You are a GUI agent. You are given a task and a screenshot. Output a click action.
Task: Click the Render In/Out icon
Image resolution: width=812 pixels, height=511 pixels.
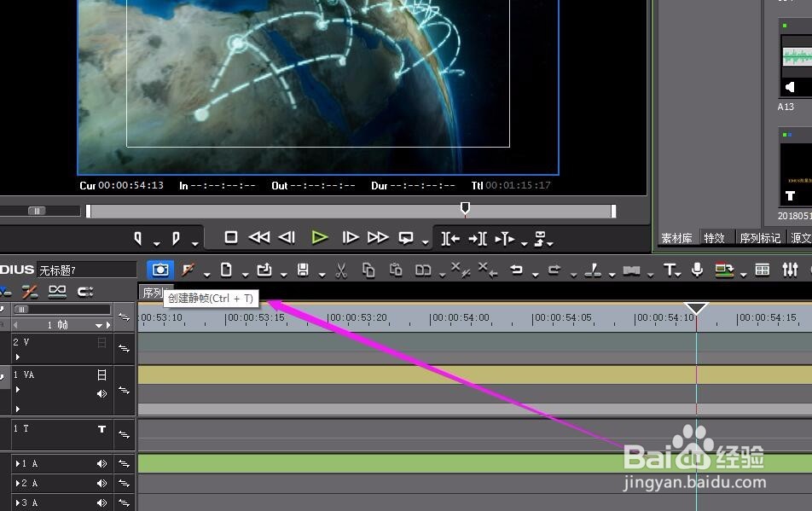click(724, 270)
